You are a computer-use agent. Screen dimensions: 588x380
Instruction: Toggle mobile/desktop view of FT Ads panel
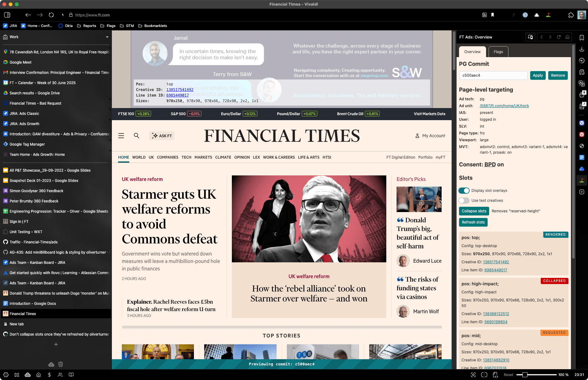[530, 37]
